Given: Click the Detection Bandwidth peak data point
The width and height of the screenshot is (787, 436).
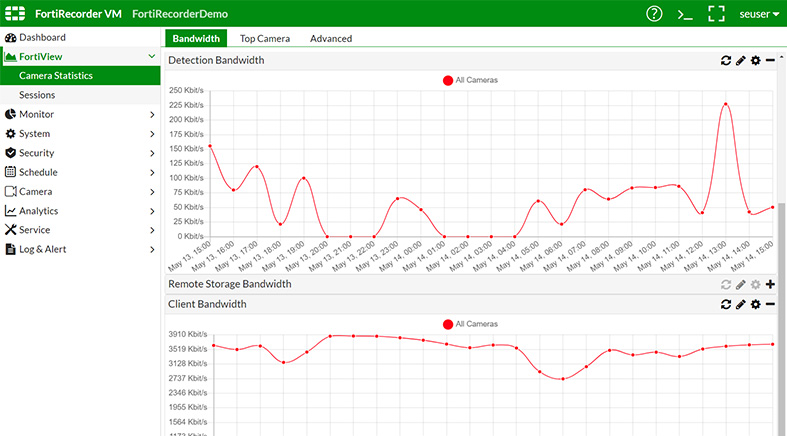Looking at the screenshot, I should [x=725, y=104].
